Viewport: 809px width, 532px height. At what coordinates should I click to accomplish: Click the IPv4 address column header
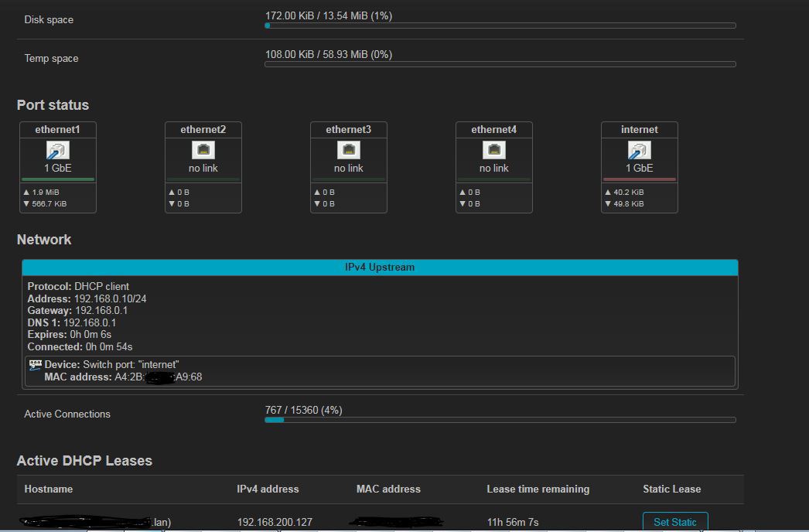pyautogui.click(x=268, y=489)
